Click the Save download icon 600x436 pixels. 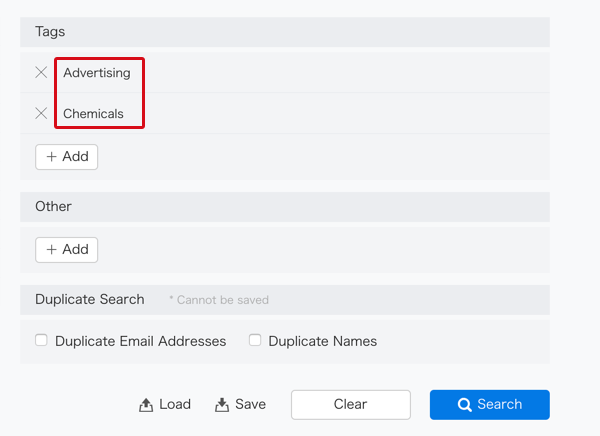tap(222, 405)
